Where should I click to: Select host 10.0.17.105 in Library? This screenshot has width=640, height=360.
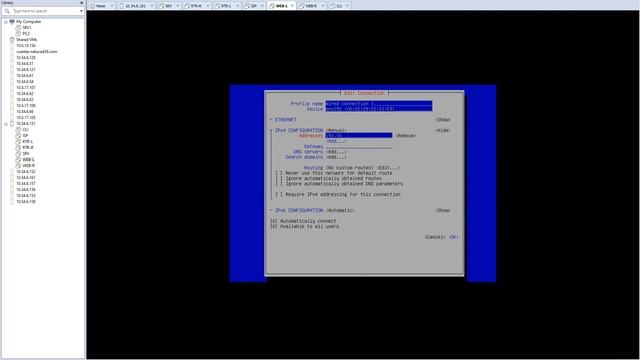point(26,118)
